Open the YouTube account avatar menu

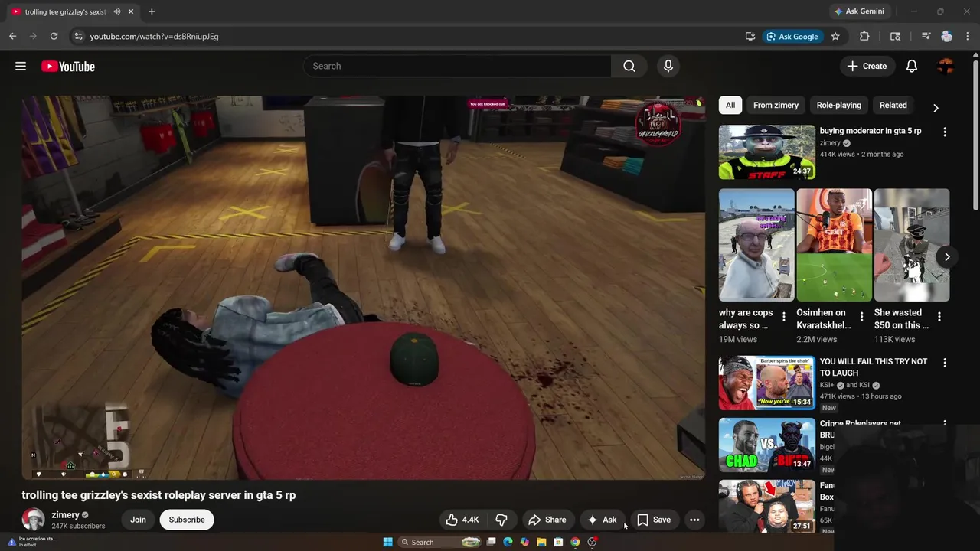point(946,67)
